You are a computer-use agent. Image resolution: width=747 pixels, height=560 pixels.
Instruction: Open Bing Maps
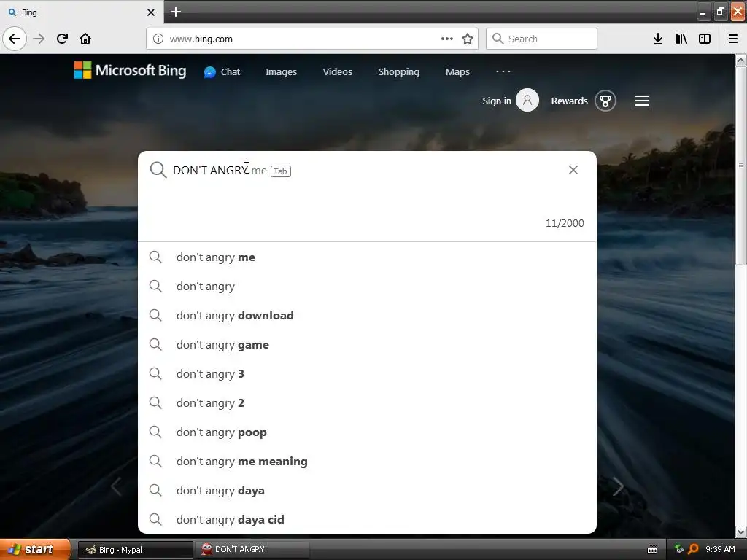point(457,72)
